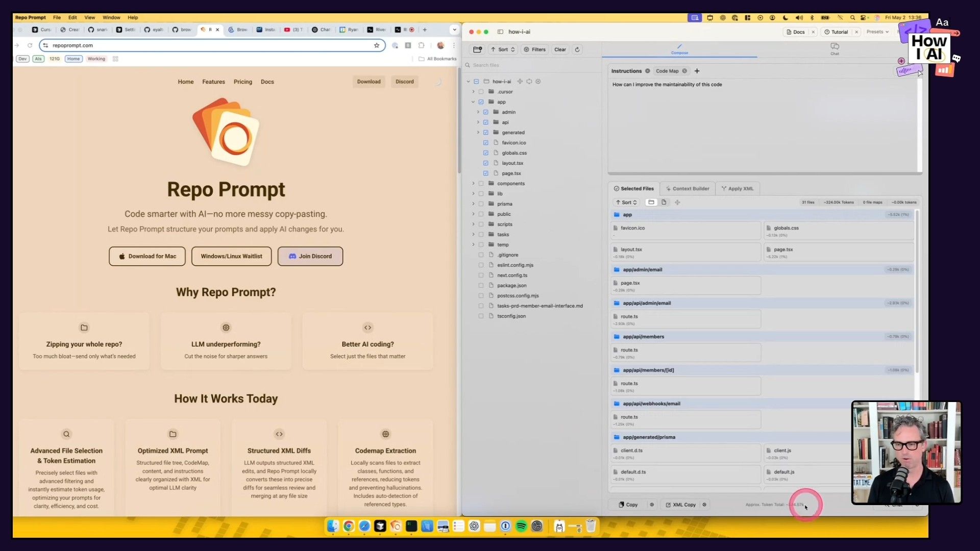Uncheck the favicon.ico checkbox in the file tree
This screenshot has height=551, width=980.
click(486, 143)
